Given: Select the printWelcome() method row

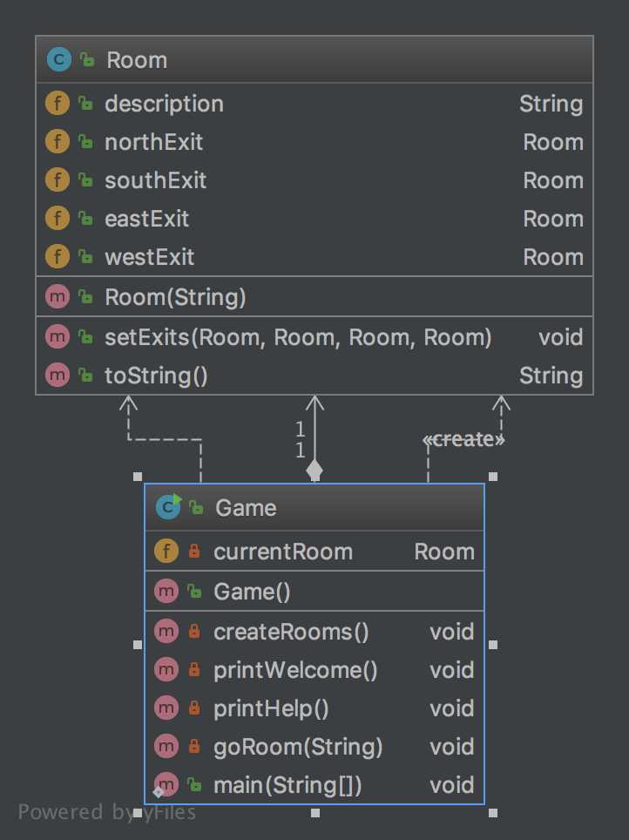Looking at the screenshot, I should pos(296,670).
